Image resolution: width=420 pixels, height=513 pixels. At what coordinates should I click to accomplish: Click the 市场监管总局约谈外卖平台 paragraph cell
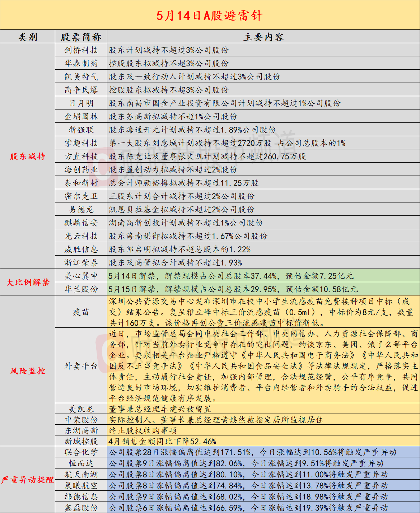[x=263, y=365]
